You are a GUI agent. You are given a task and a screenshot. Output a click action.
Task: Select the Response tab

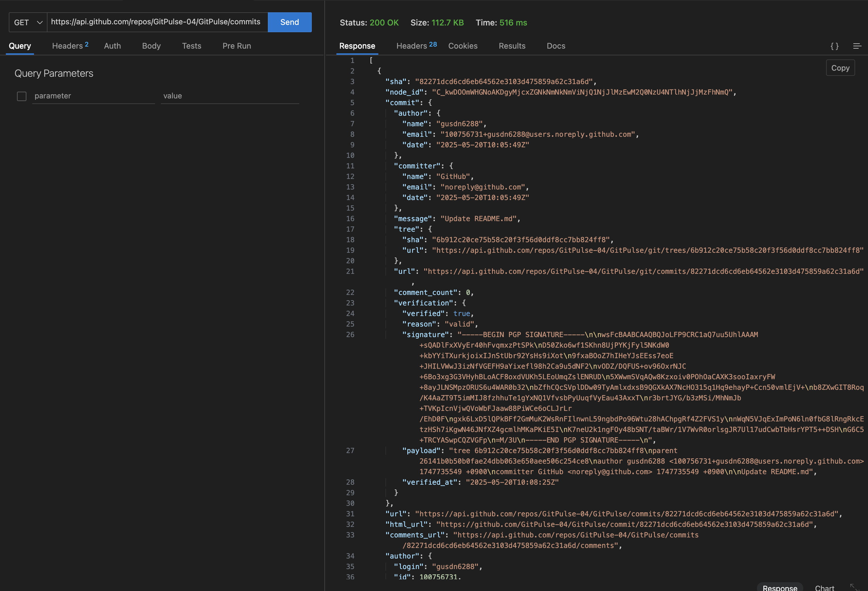click(x=357, y=46)
